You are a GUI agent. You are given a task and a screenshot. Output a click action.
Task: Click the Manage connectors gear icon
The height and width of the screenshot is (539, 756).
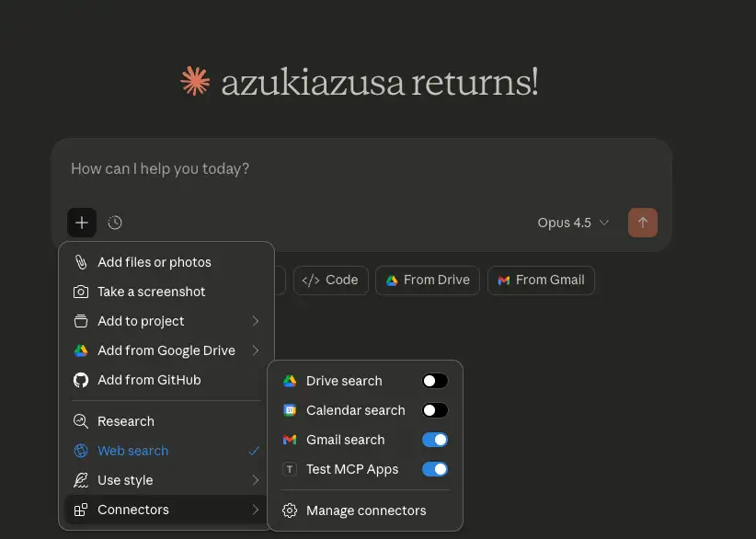290,510
